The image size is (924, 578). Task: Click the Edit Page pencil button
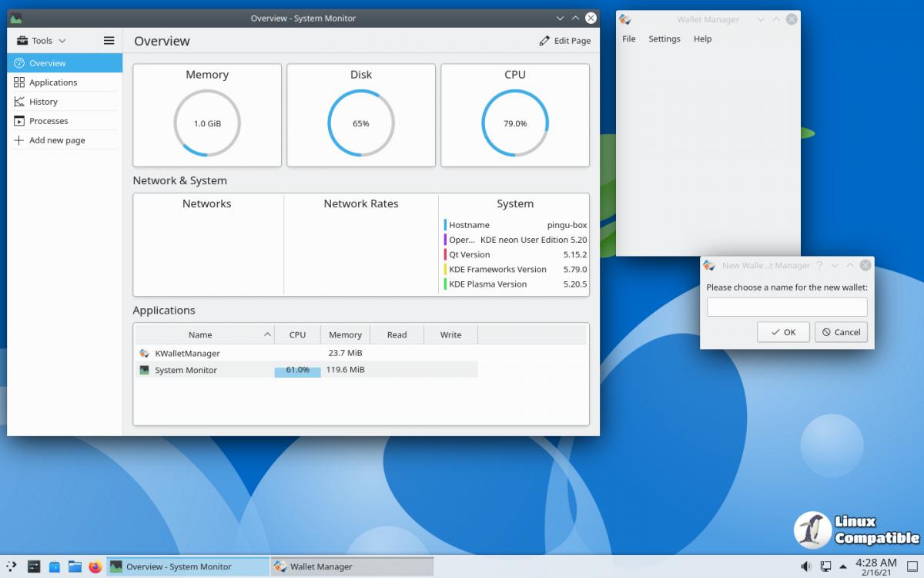click(x=564, y=41)
